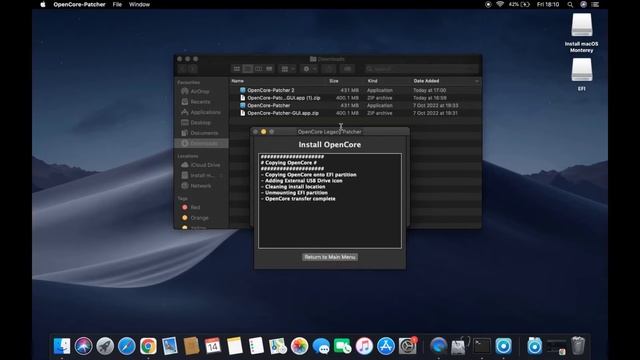This screenshot has height=360, width=640.
Task: Open Google Chrome from the Dock
Action: 148,346
